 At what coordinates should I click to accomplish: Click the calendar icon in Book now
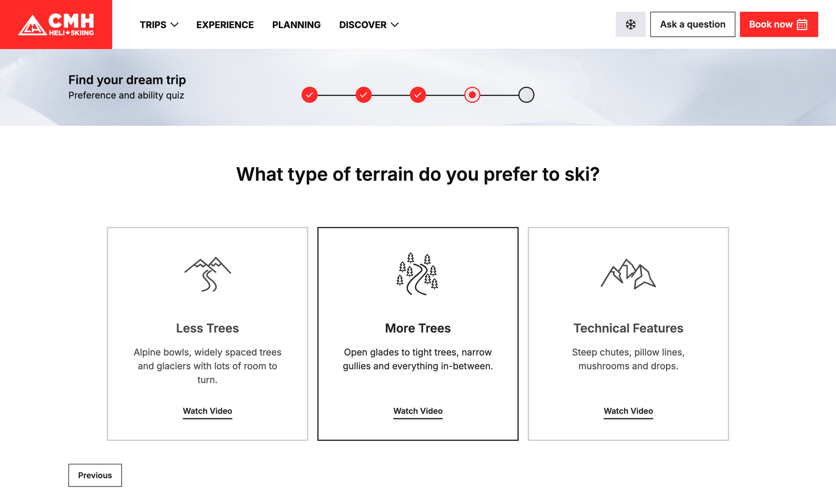(802, 25)
